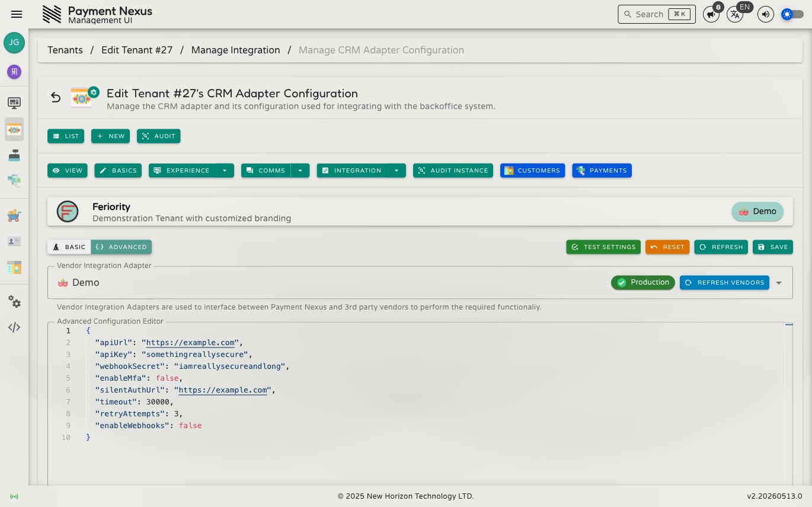The width and height of the screenshot is (812, 507).
Task: Go to Edit Tenant #27 breadcrumb
Action: pyautogui.click(x=137, y=50)
